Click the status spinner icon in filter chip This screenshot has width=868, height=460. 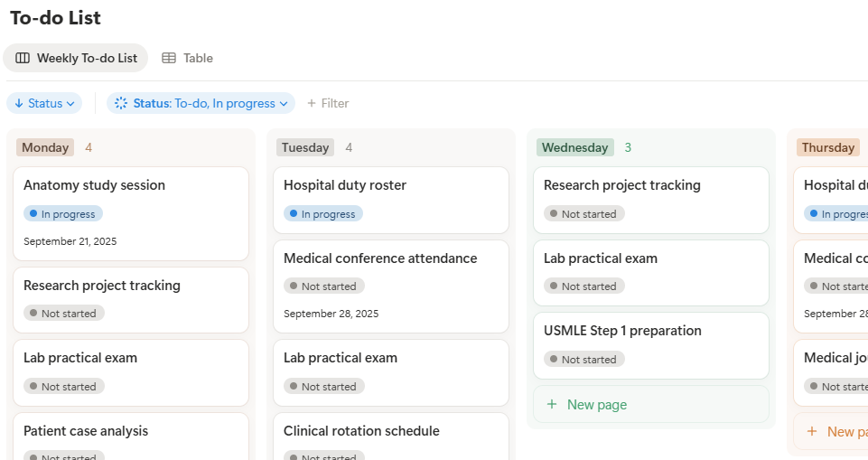pyautogui.click(x=121, y=103)
